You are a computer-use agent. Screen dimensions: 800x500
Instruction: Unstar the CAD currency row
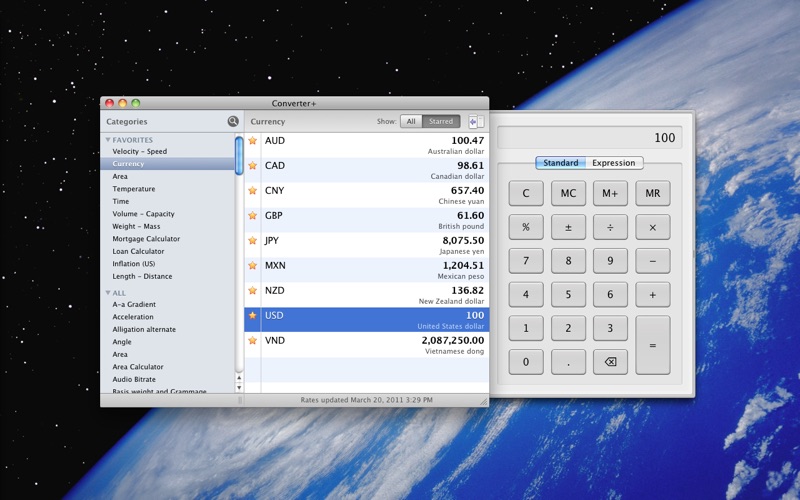[x=253, y=166]
